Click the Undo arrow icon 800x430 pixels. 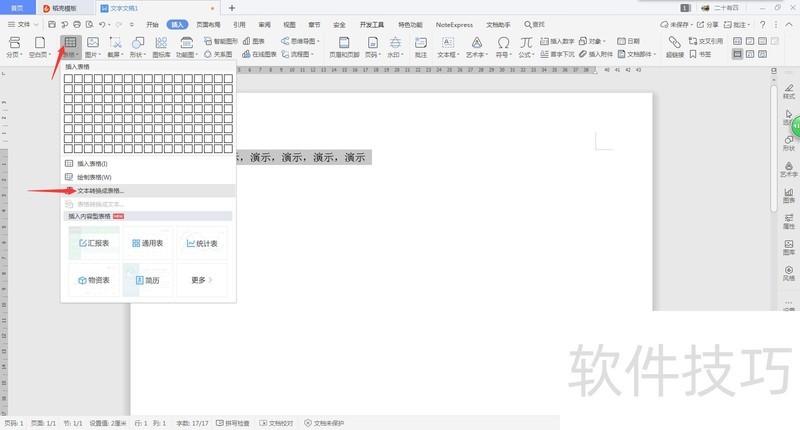coord(102,24)
